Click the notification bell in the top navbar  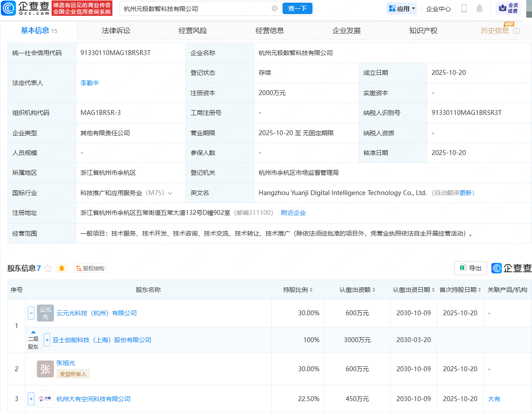(479, 8)
